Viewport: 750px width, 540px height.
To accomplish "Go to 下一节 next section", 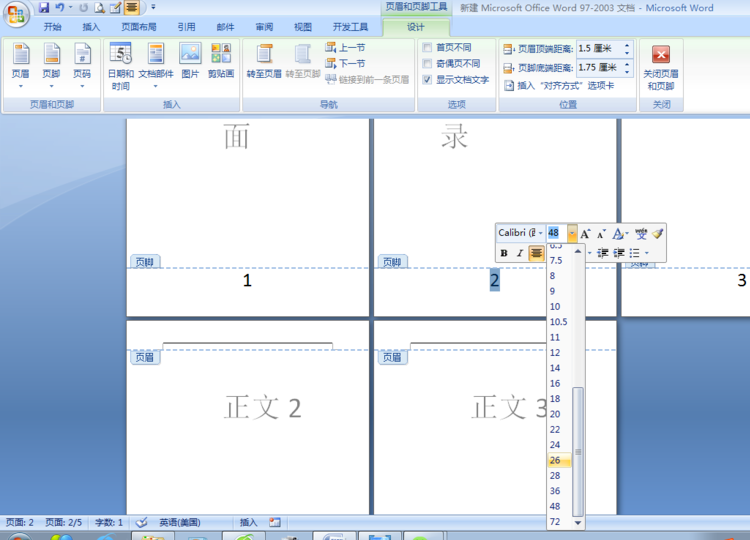I will pos(345,63).
